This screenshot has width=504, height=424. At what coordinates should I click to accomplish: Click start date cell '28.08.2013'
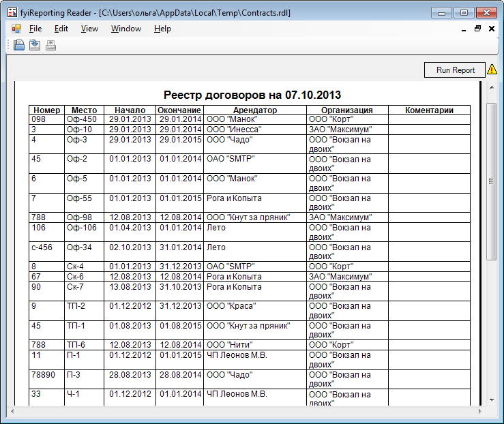click(130, 380)
